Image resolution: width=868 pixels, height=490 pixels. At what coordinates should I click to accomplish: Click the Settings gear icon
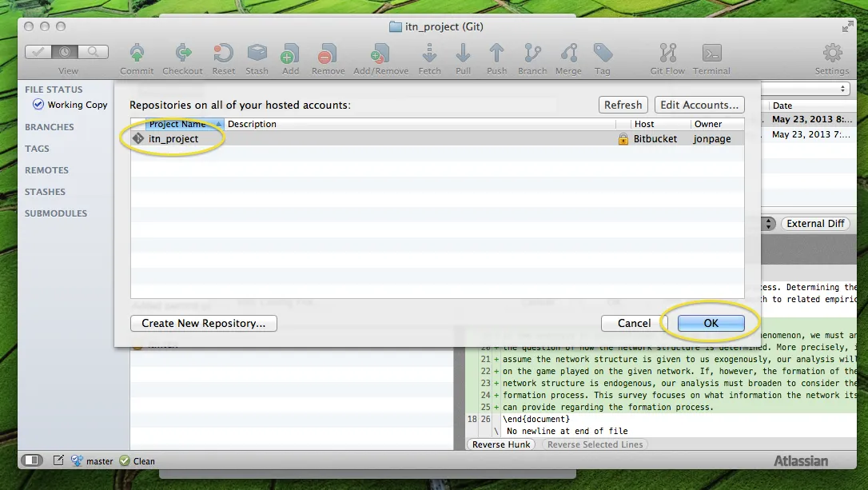pyautogui.click(x=830, y=56)
